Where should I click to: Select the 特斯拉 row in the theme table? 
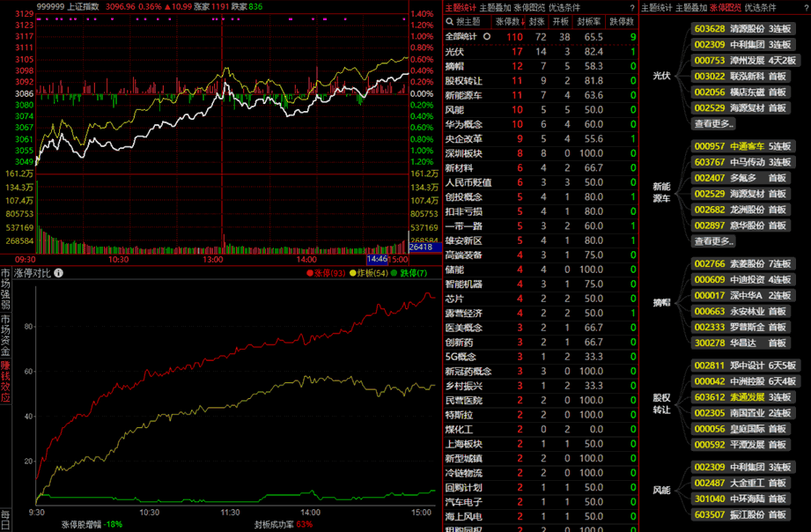541,415
